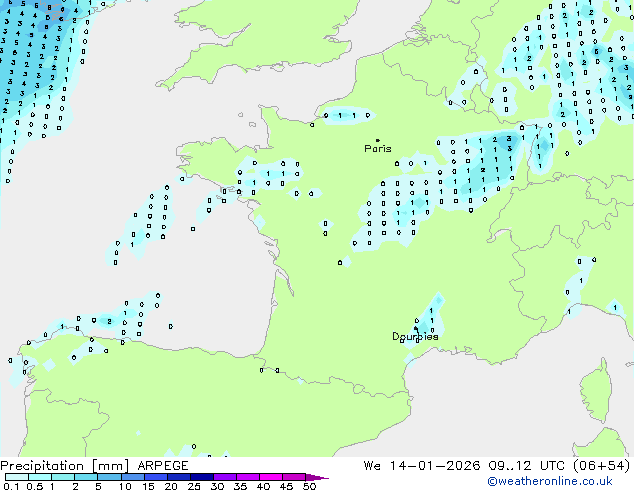Click the '(06+54)' forecast run text
This screenshot has height=490, width=634.
pos(601,466)
